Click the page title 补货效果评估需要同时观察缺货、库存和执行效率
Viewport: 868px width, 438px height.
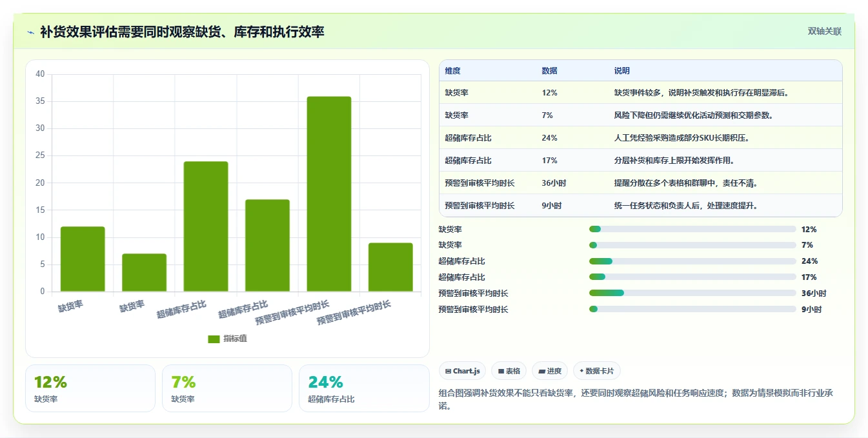[182, 32]
